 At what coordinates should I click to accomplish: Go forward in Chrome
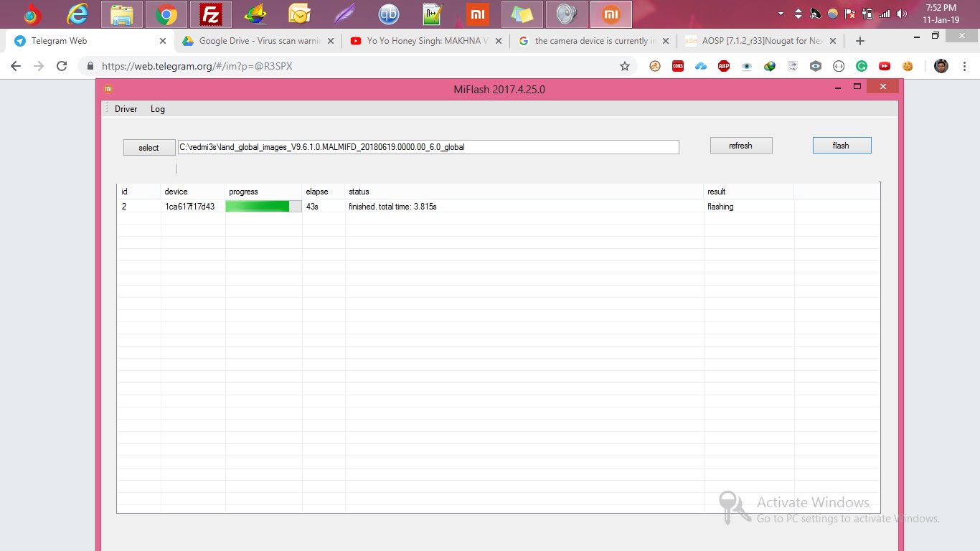39,66
